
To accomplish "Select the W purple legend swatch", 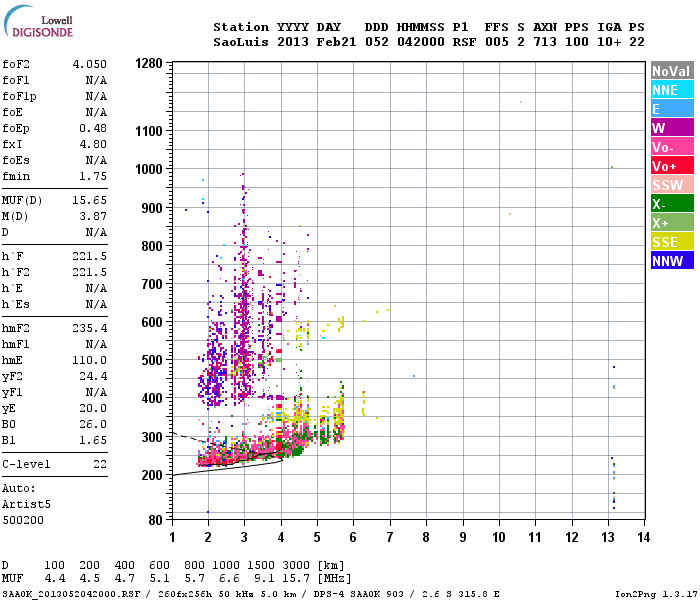I will pos(672,128).
